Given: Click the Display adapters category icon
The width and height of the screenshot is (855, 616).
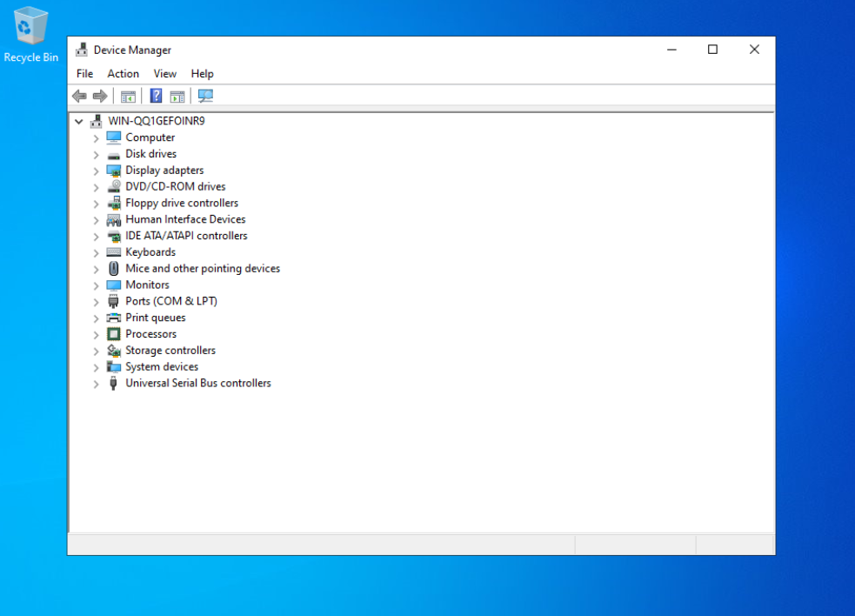Looking at the screenshot, I should pyautogui.click(x=113, y=171).
